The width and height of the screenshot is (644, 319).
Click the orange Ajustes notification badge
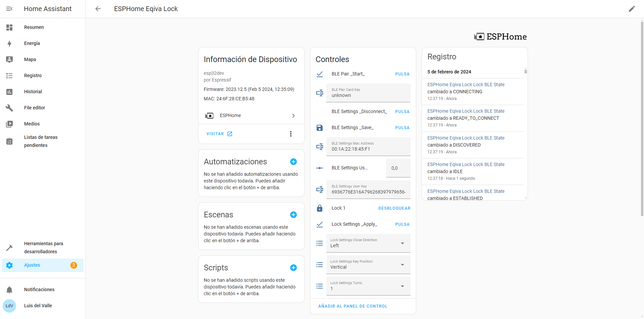[74, 265]
